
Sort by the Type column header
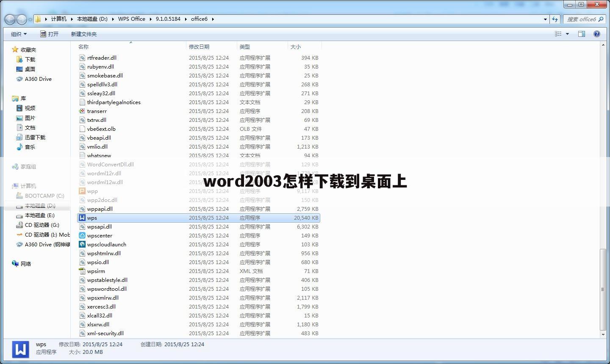click(262, 47)
